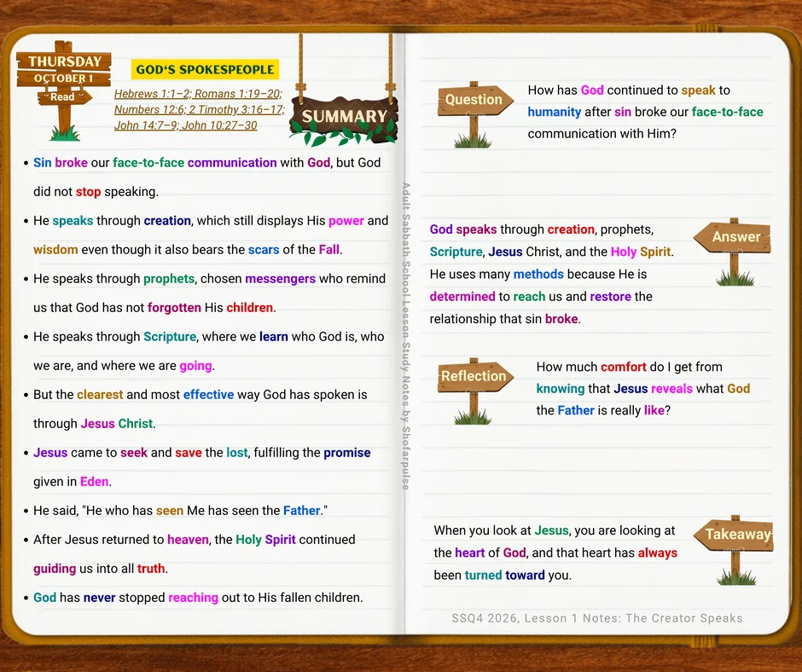This screenshot has height=672, width=802.
Task: Click the Question signpost icon
Action: (x=474, y=114)
